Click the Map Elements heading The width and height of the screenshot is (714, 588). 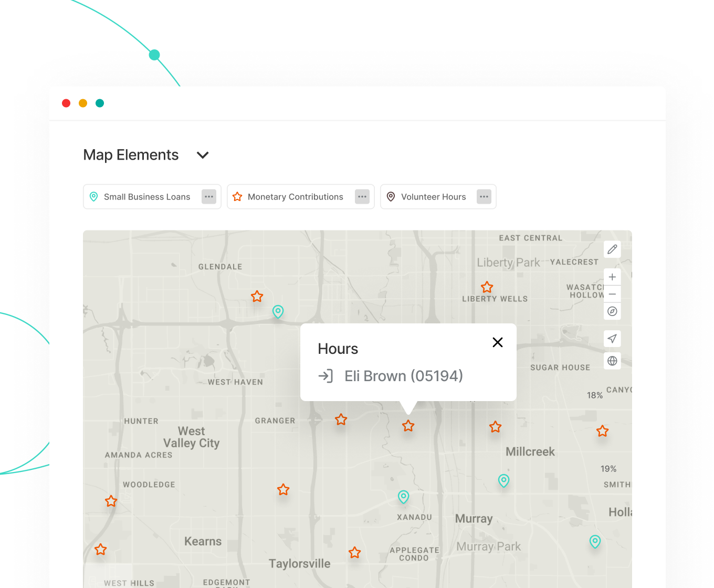tap(131, 155)
